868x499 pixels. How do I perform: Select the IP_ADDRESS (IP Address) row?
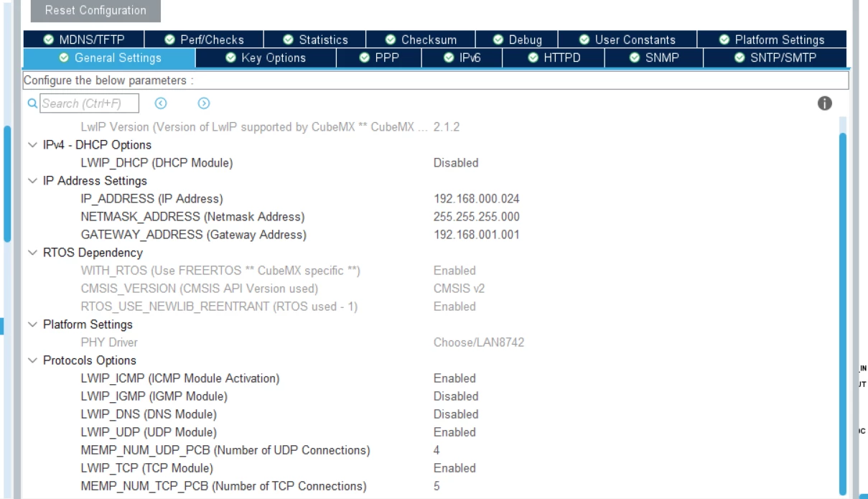coord(431,199)
